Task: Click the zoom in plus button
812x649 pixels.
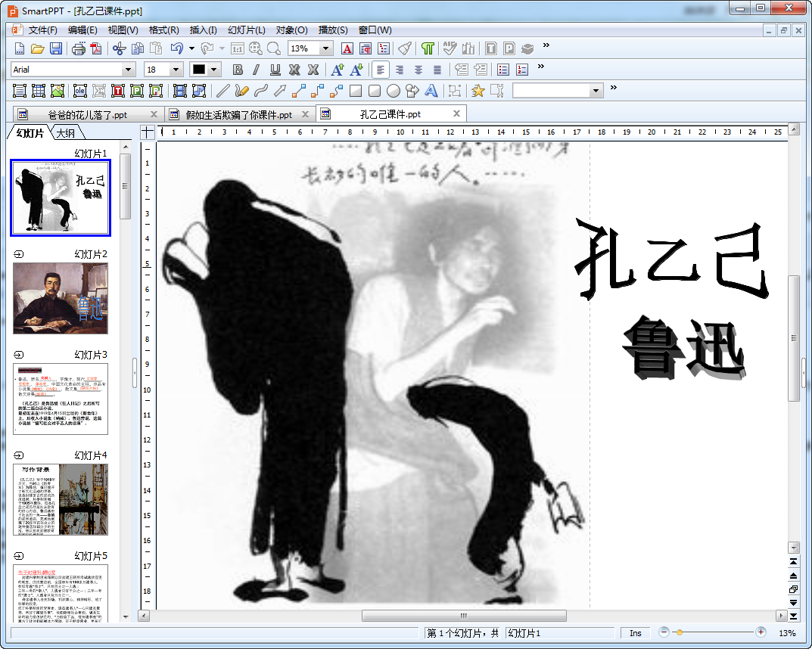Action: pos(761,632)
